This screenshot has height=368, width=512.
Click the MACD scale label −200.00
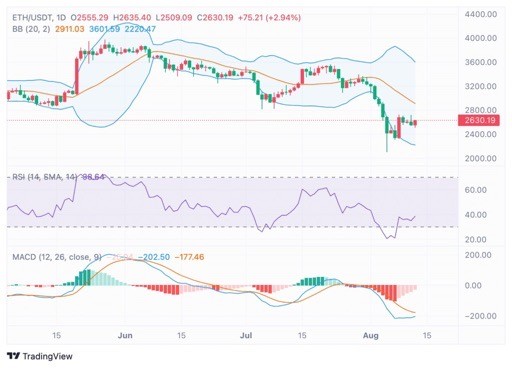(478, 316)
